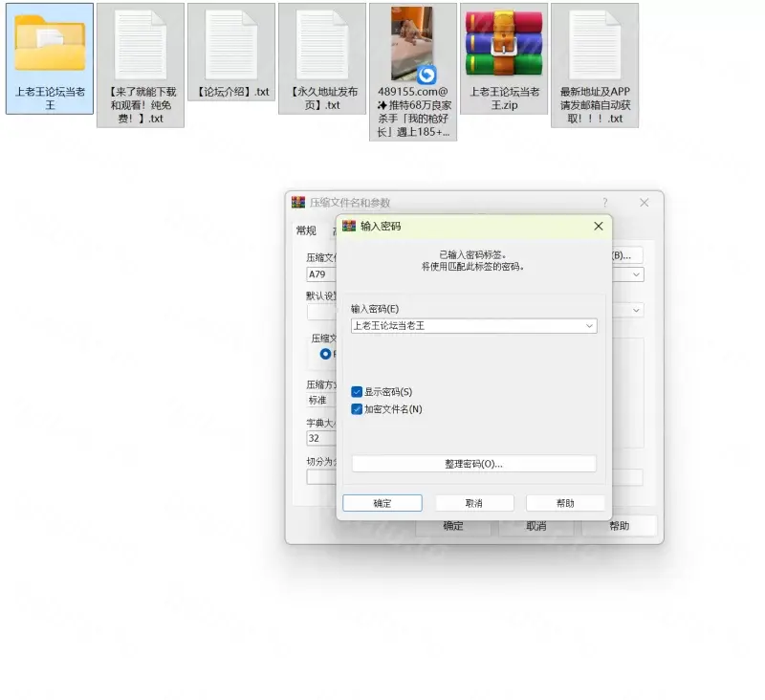Uncheck the 显示密码(S) checkbox
Screen dimensions: 765x700
[357, 392]
